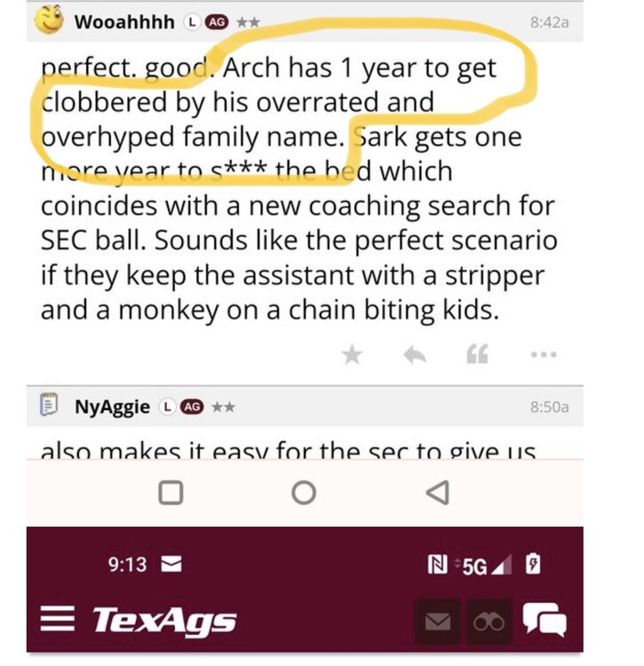Go to the TexAgs logo home
The image size is (644, 666).
point(165,620)
